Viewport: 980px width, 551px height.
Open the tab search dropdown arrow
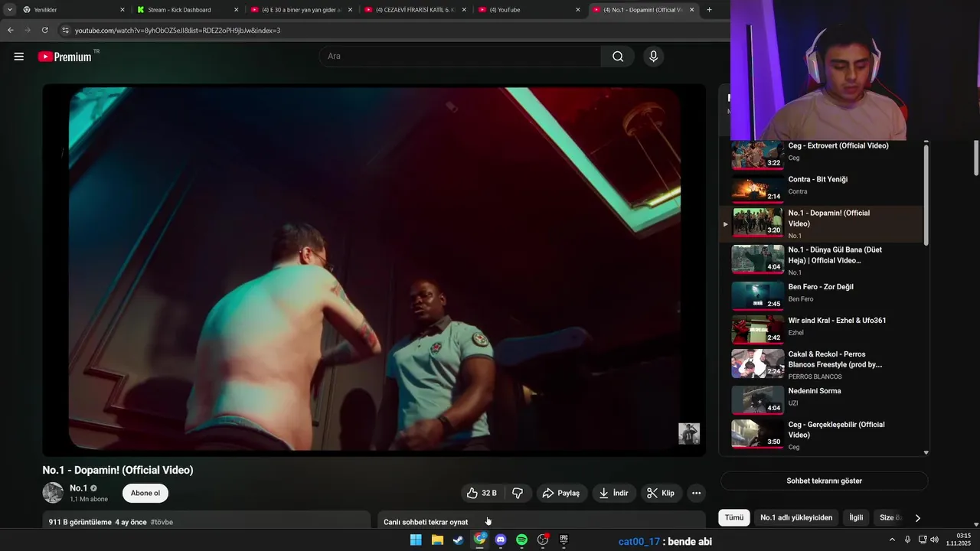pos(10,10)
